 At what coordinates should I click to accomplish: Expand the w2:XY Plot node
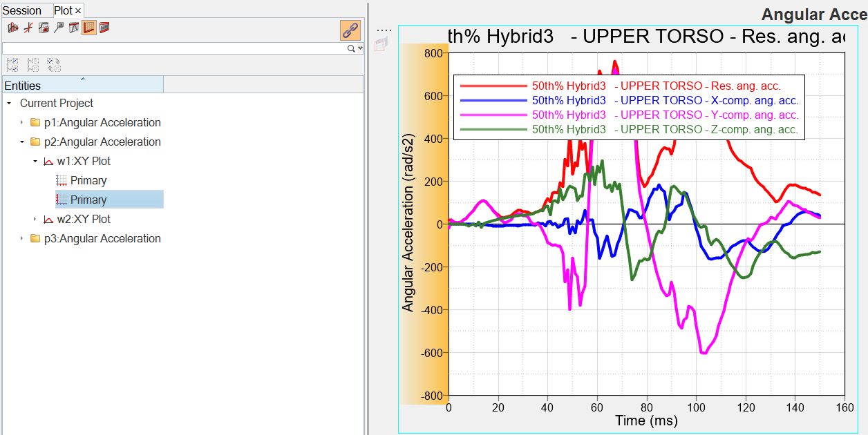pyautogui.click(x=35, y=220)
